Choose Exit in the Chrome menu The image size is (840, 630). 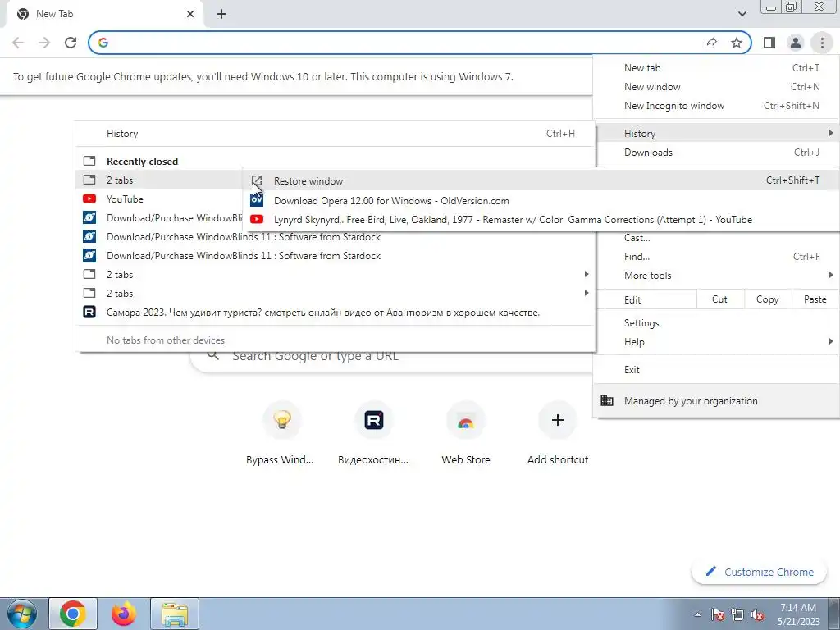coord(716,370)
